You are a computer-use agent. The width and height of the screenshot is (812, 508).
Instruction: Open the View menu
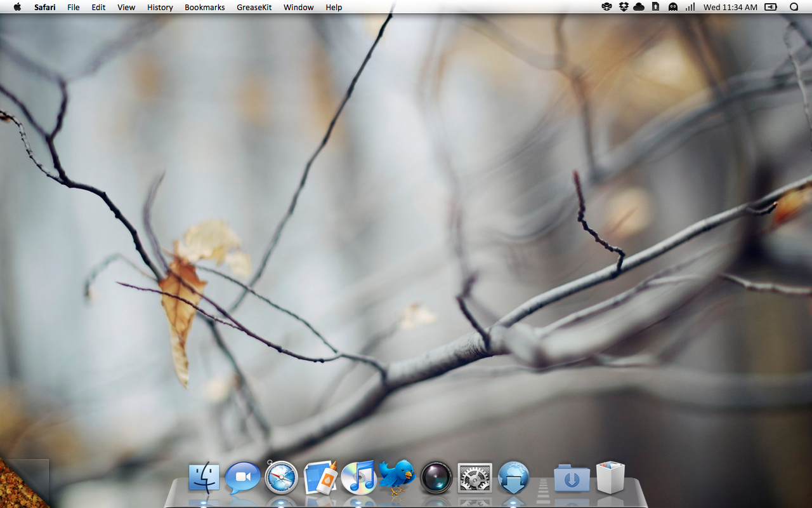click(x=126, y=7)
